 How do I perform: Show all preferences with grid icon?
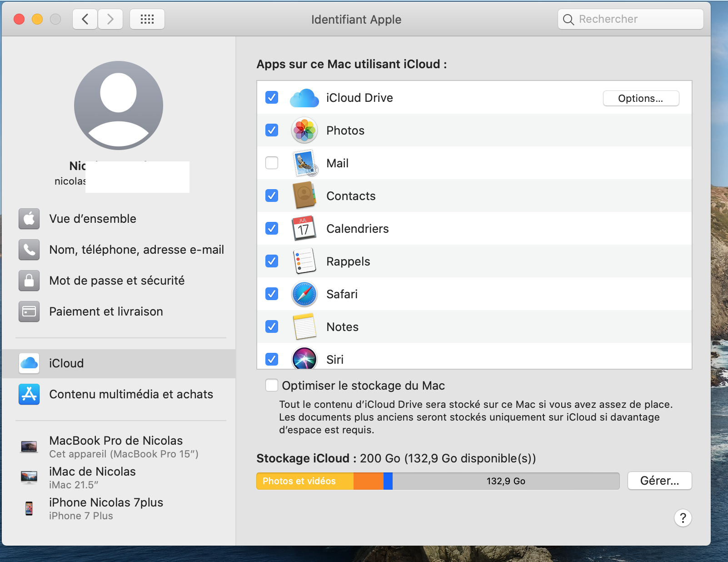147,19
